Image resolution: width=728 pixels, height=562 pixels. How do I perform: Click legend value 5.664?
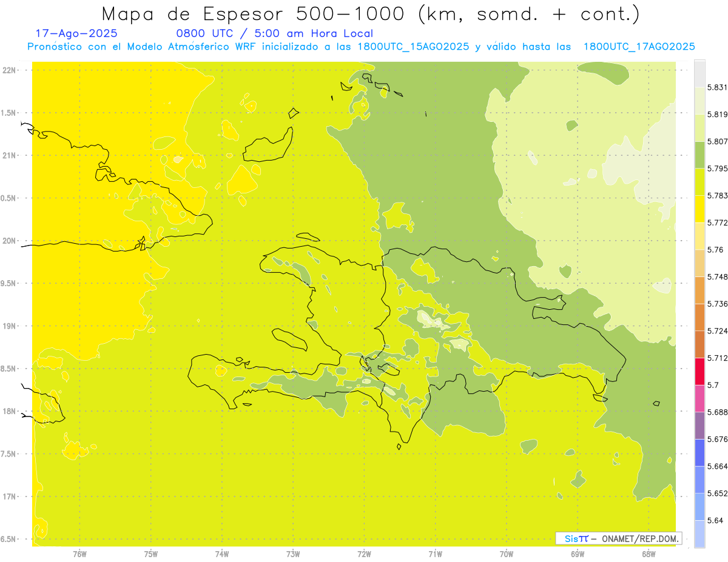(717, 466)
